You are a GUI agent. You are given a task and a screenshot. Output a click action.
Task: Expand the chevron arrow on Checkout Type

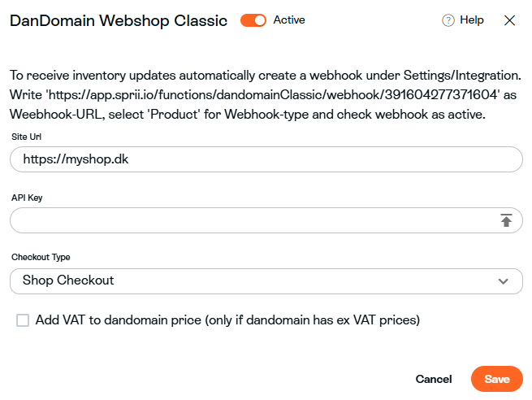pyautogui.click(x=504, y=281)
